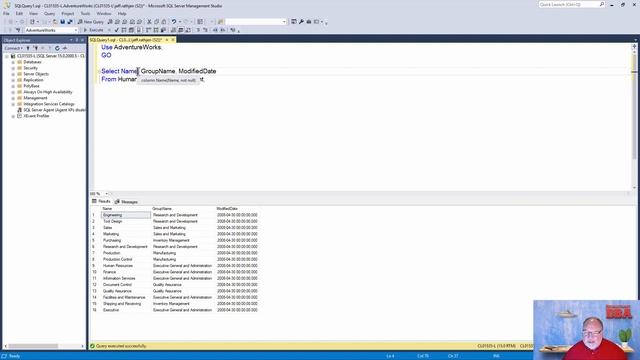The image size is (640, 360).
Task: Expand the Server Objects folder
Action: [x=13, y=74]
